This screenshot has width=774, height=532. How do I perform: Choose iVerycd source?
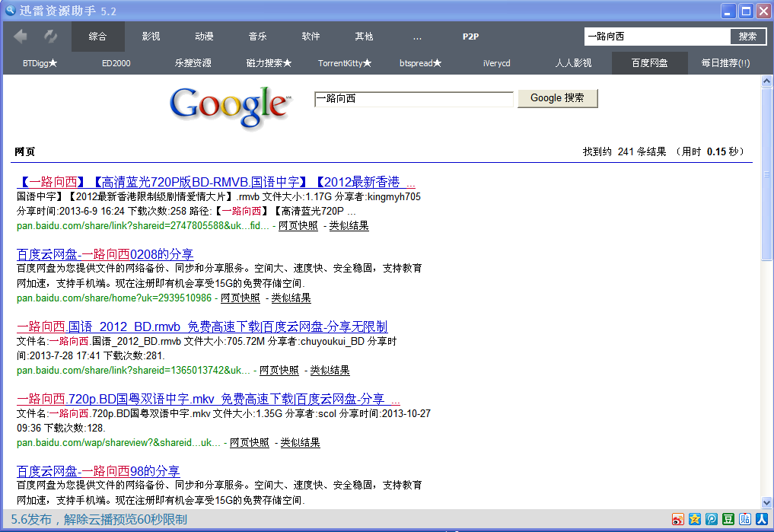click(x=496, y=63)
